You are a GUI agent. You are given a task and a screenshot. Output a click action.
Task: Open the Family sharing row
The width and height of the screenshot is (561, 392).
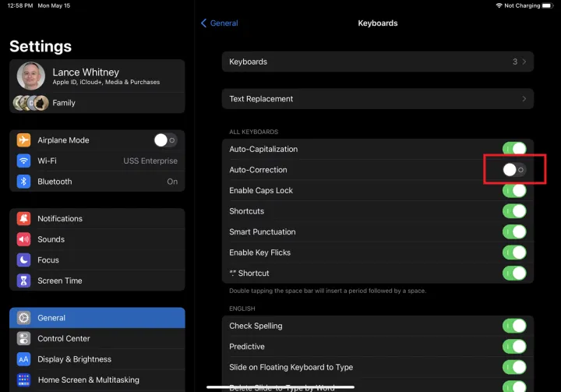97,103
